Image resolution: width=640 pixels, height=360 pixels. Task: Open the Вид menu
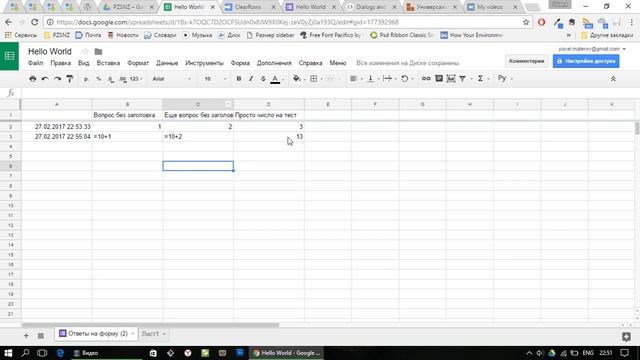coord(84,63)
